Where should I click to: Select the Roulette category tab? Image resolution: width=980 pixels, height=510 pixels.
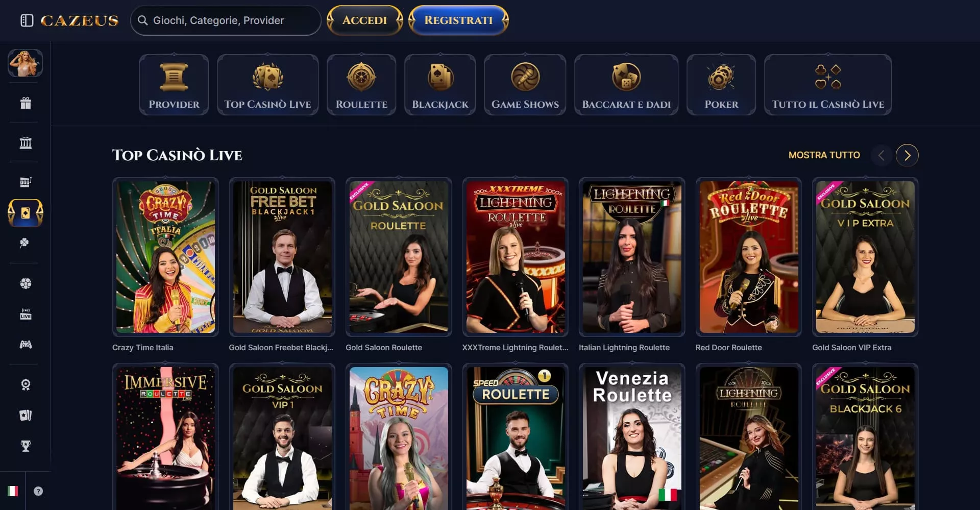(361, 85)
